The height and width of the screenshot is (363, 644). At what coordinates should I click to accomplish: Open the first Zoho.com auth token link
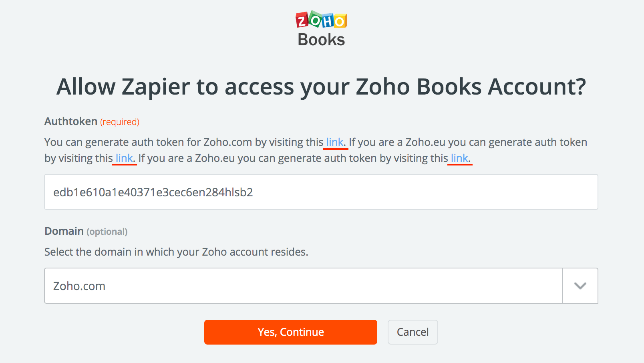335,142
